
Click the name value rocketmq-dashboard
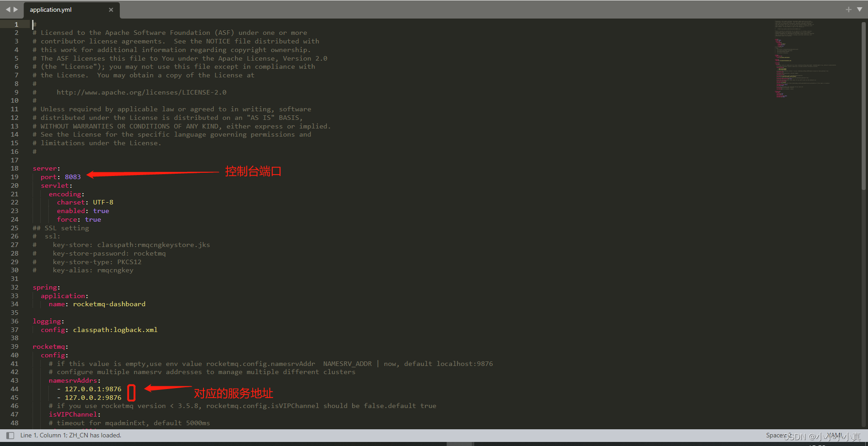click(109, 304)
